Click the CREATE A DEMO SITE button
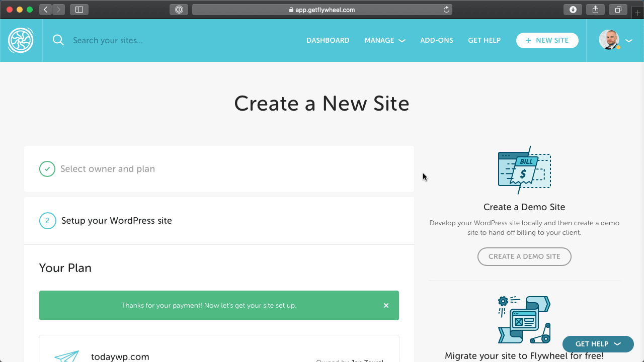This screenshot has width=644, height=362. [x=524, y=256]
